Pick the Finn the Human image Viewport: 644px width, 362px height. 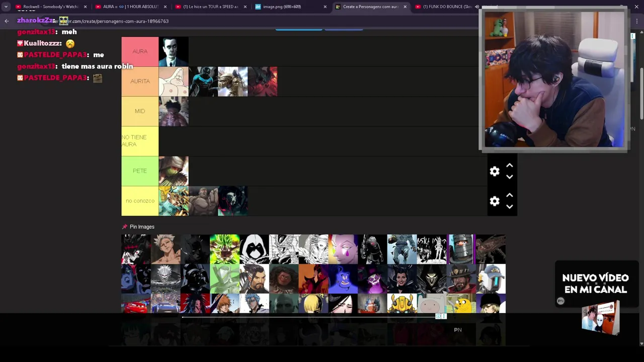pos(432,304)
